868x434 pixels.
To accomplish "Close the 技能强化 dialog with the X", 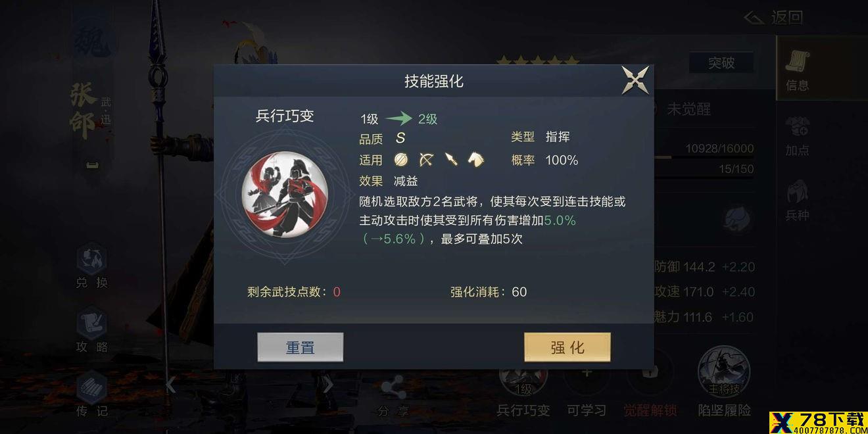I will [x=635, y=80].
